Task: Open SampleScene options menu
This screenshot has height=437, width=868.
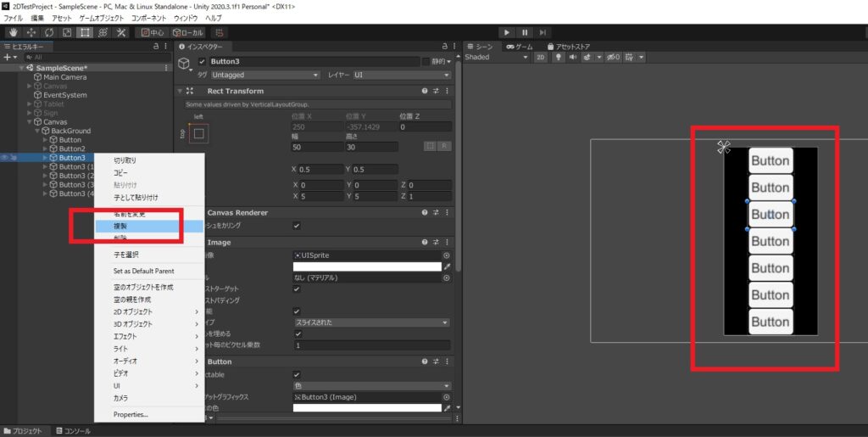Action: [x=166, y=68]
